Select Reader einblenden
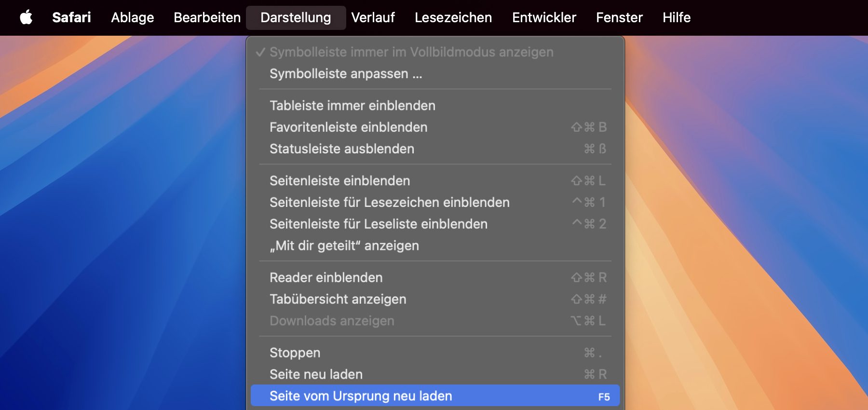This screenshot has height=410, width=868. tap(326, 278)
